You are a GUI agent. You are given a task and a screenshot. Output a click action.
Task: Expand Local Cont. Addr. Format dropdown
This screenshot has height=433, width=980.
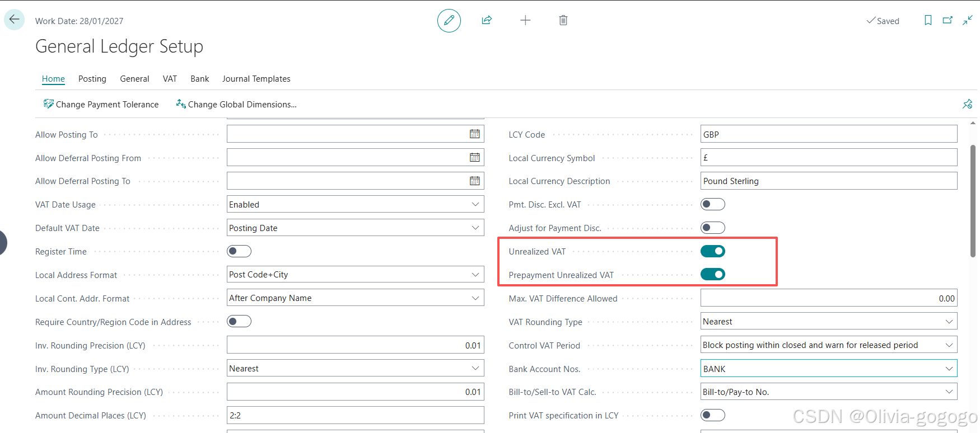point(475,298)
